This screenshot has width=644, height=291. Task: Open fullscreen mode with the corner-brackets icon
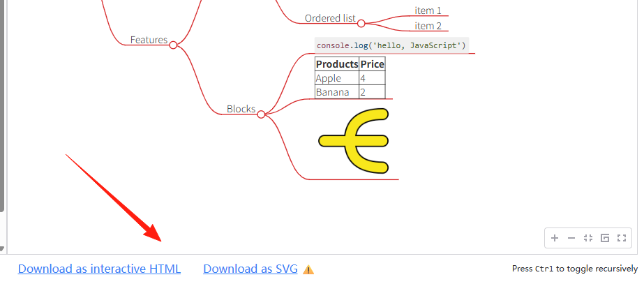[x=622, y=238]
